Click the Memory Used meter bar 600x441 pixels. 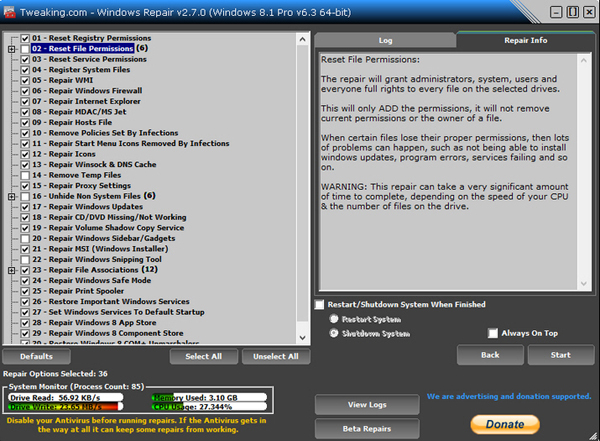coord(209,397)
